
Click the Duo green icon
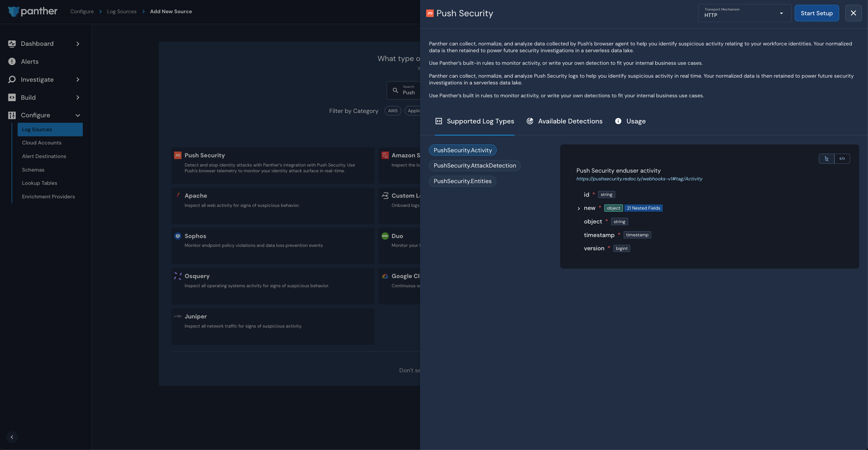385,236
